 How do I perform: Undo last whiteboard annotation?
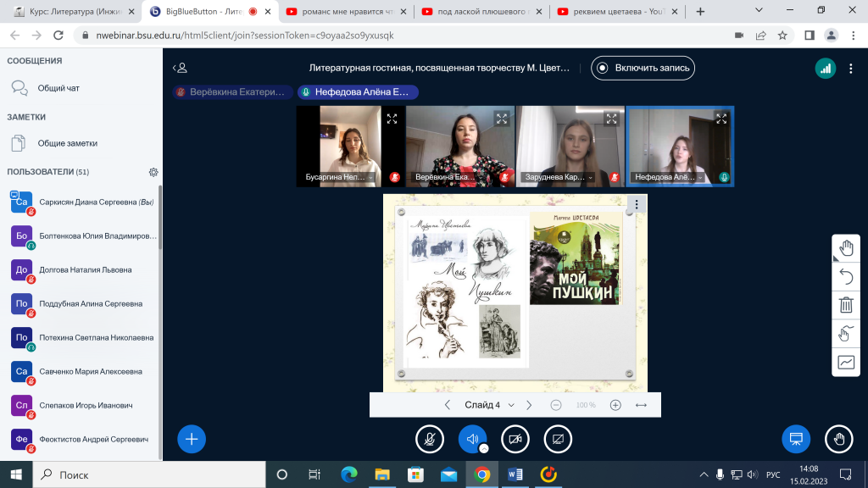pos(846,277)
